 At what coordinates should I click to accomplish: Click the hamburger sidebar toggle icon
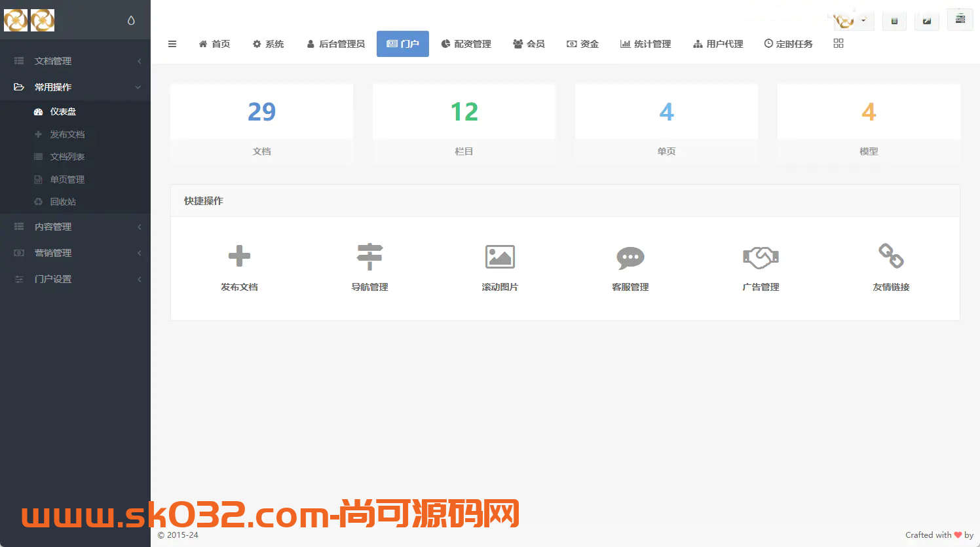[x=172, y=44]
